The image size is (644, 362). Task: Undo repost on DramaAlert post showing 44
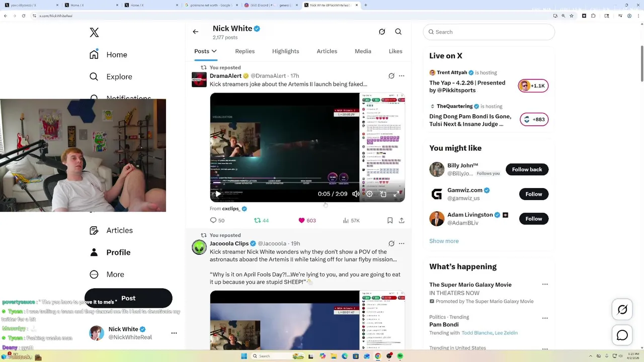pos(261,220)
